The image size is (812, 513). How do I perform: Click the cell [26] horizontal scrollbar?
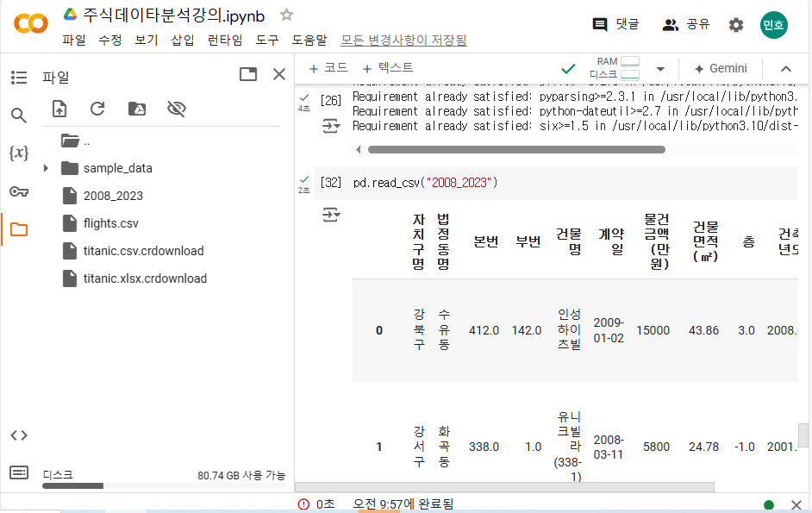[516, 150]
